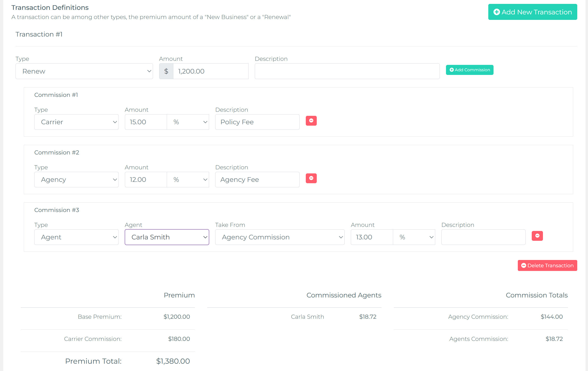Open the transaction Type dropdown showing Renew

(x=84, y=71)
